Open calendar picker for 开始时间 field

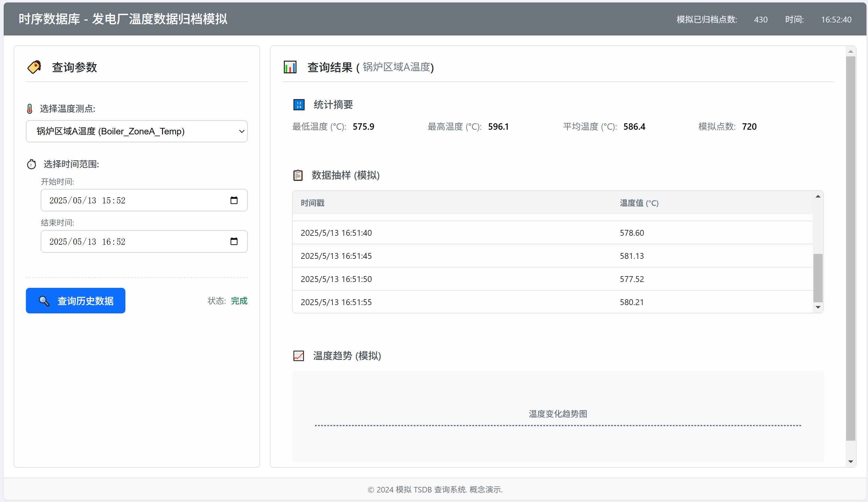click(x=234, y=200)
